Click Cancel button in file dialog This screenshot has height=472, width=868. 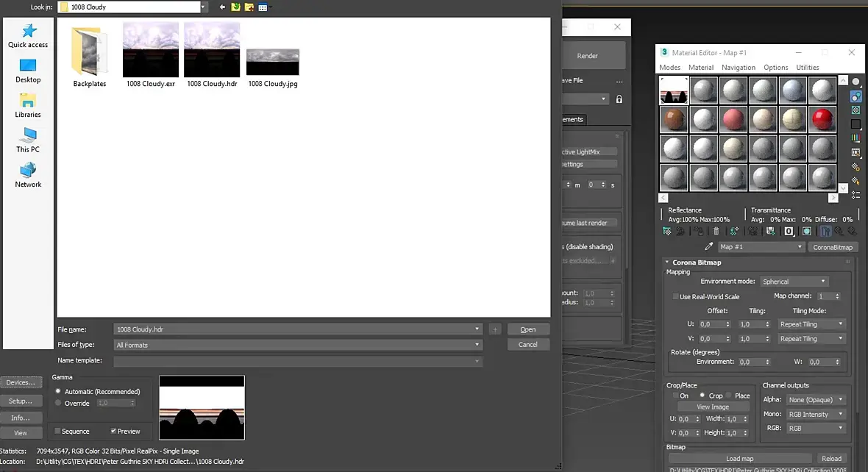[528, 344]
